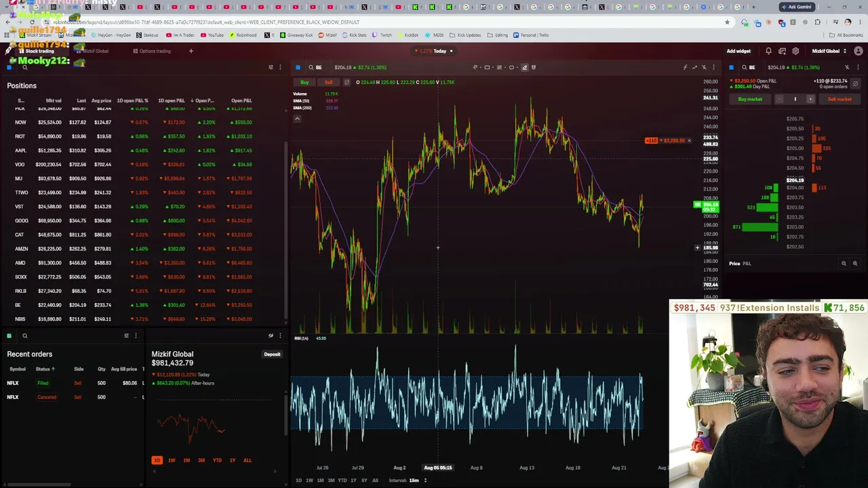This screenshot has width=868, height=488.
Task: Click Buy button on BE chart
Action: coord(304,83)
